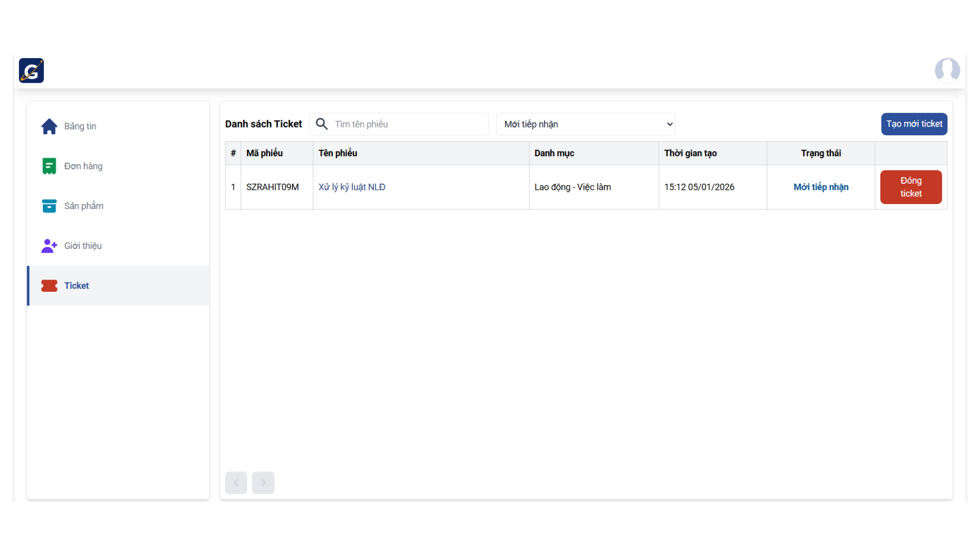The height and width of the screenshot is (551, 980).
Task: Click the magnifier search icon
Action: [x=322, y=124]
